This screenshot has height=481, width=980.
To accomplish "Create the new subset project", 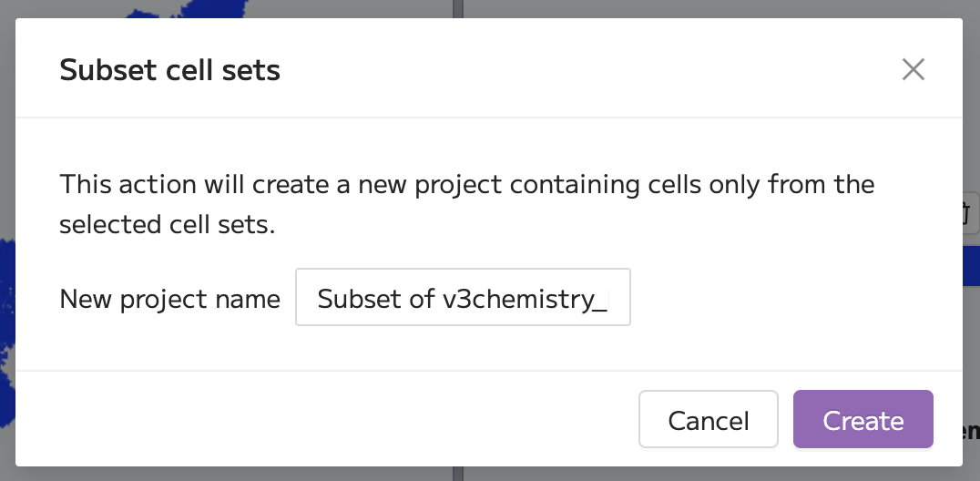I will click(863, 419).
